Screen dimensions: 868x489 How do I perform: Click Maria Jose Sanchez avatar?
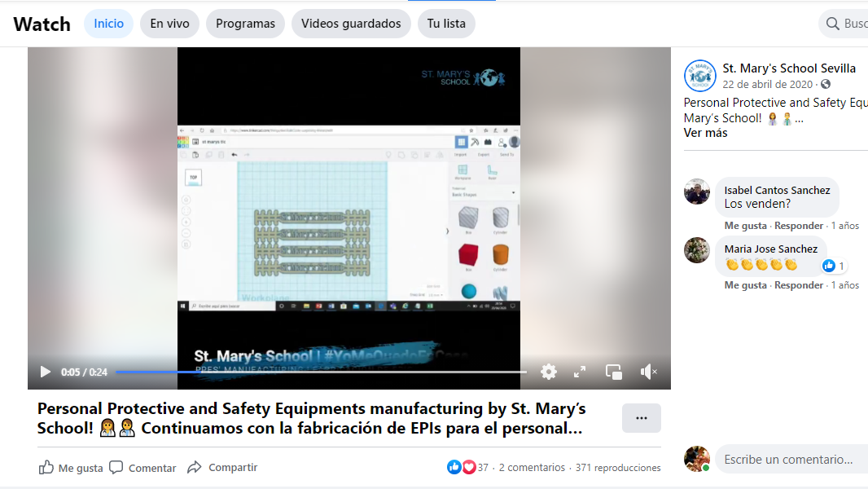696,250
